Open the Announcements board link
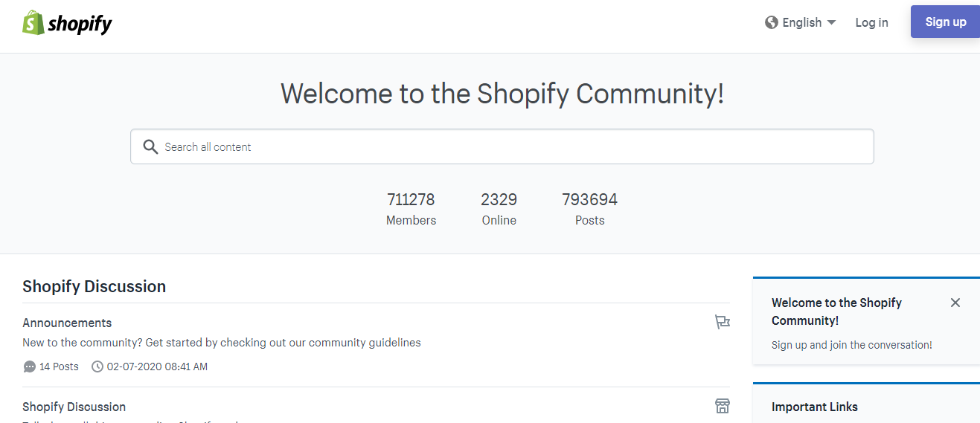Viewport: 980px width, 423px height. 67,323
